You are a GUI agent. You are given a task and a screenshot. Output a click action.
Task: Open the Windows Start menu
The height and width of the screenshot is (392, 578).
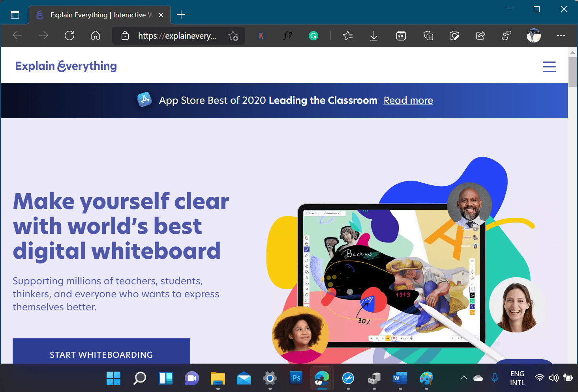point(113,379)
